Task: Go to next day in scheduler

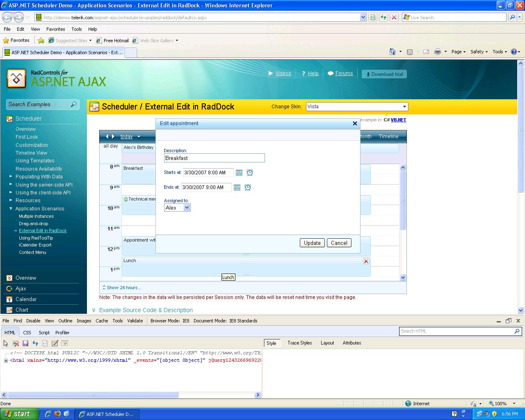Action: tap(113, 137)
